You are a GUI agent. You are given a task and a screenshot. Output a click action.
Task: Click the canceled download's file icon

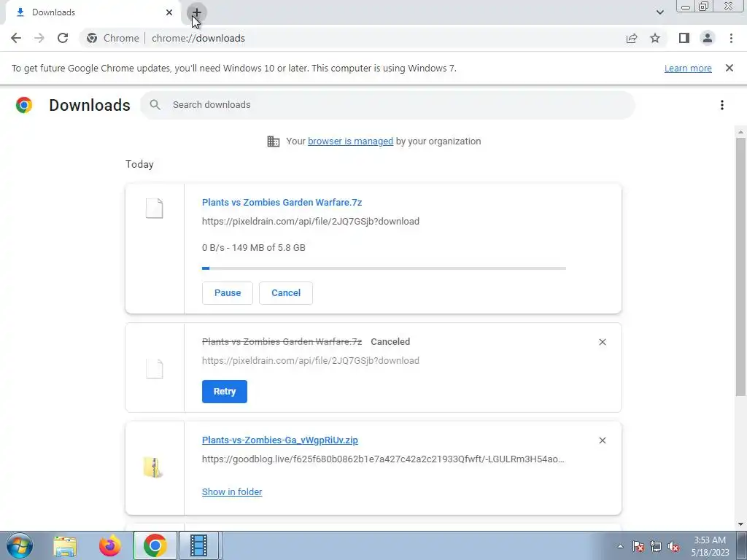[x=155, y=369]
